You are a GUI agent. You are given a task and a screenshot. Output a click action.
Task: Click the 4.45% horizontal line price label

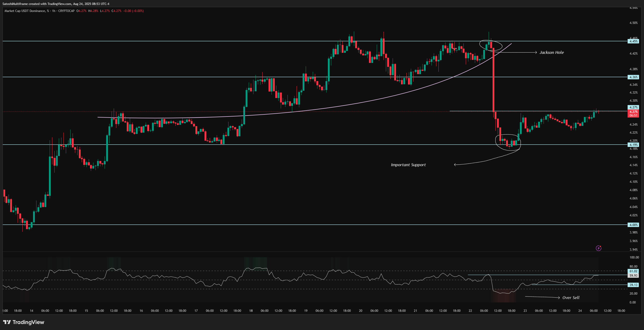pyautogui.click(x=633, y=41)
